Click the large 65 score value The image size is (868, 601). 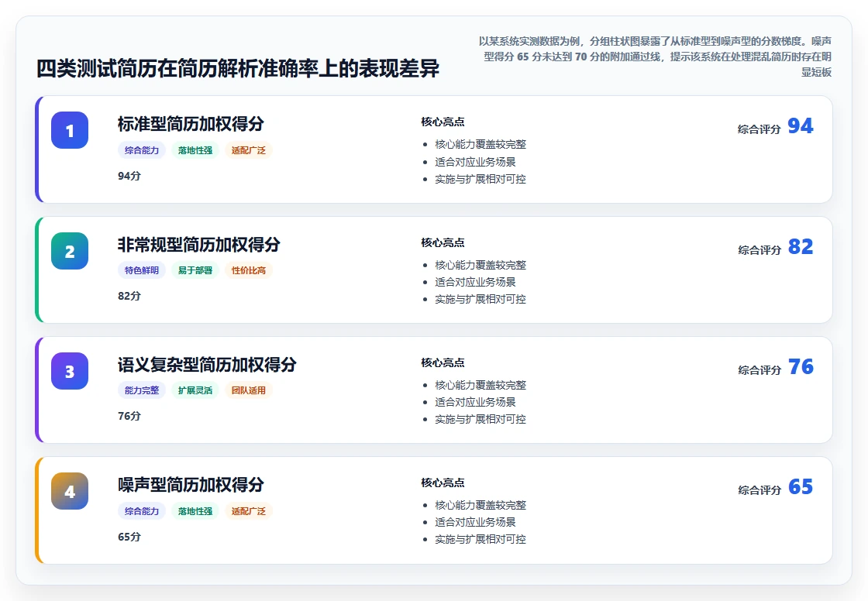(x=801, y=487)
